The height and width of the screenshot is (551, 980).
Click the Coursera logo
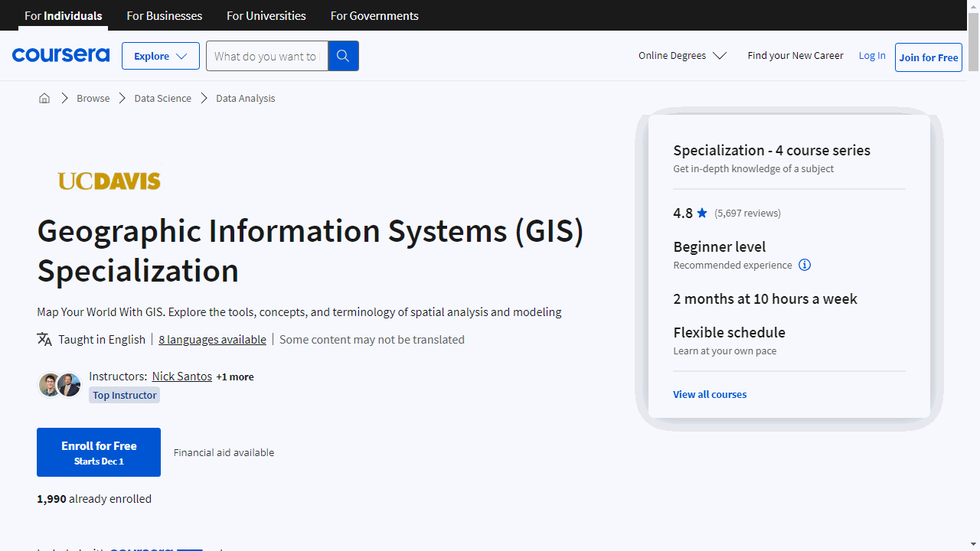[60, 55]
